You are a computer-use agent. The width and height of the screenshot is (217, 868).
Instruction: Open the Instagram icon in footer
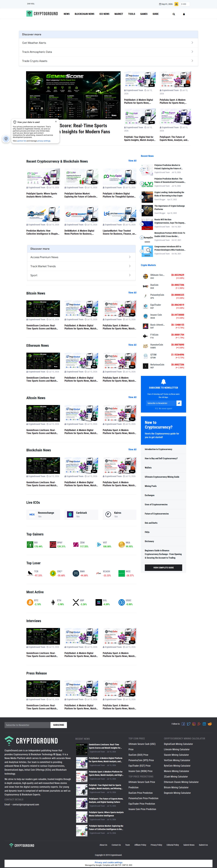coord(194,724)
